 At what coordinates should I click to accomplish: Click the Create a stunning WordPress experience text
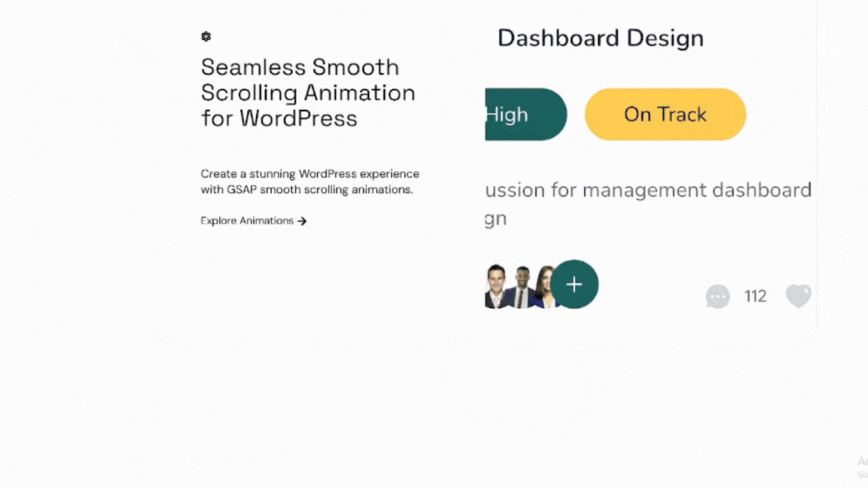(310, 174)
